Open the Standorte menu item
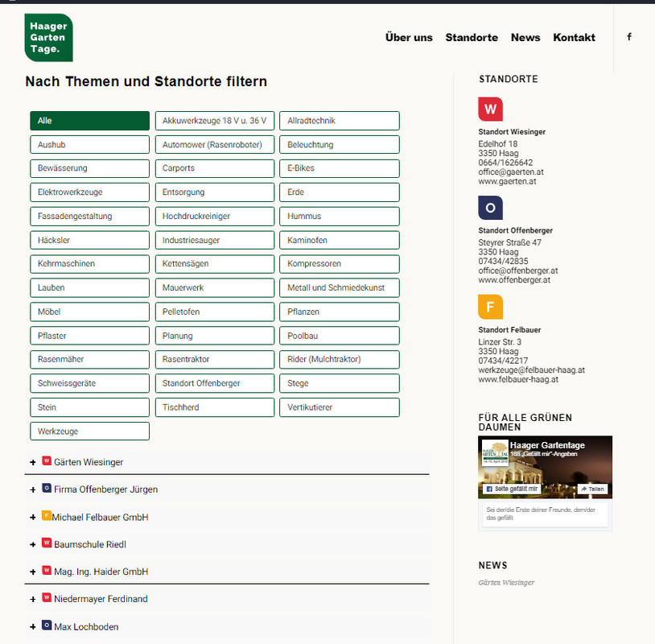Viewport: 655px width, 644px height. 472,38
